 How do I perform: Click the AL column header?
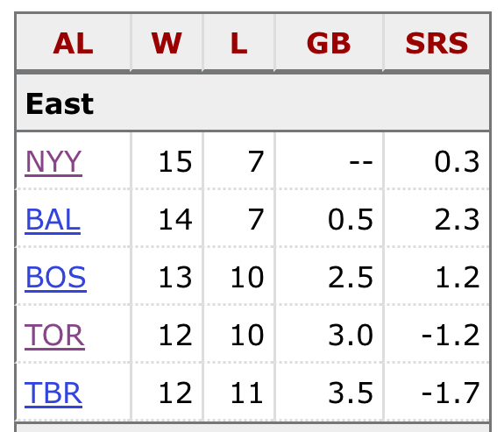[x=74, y=43]
